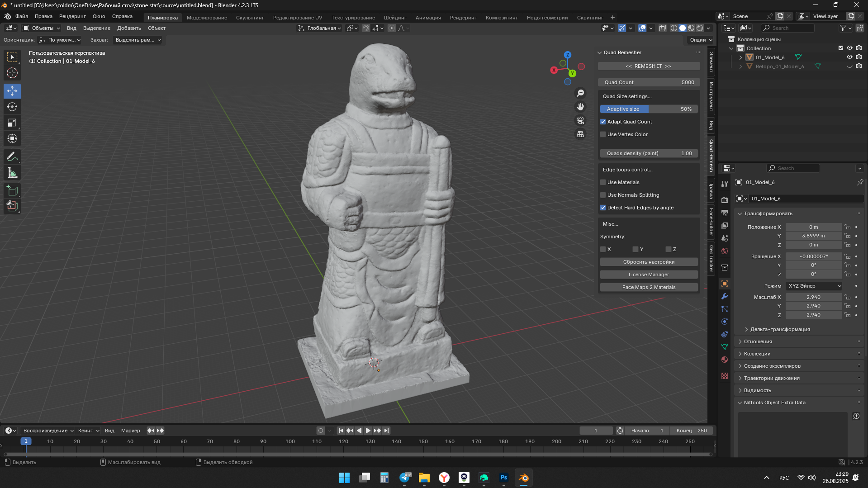This screenshot has width=868, height=488.
Task: Activate the Rotate tool
Action: (x=12, y=107)
